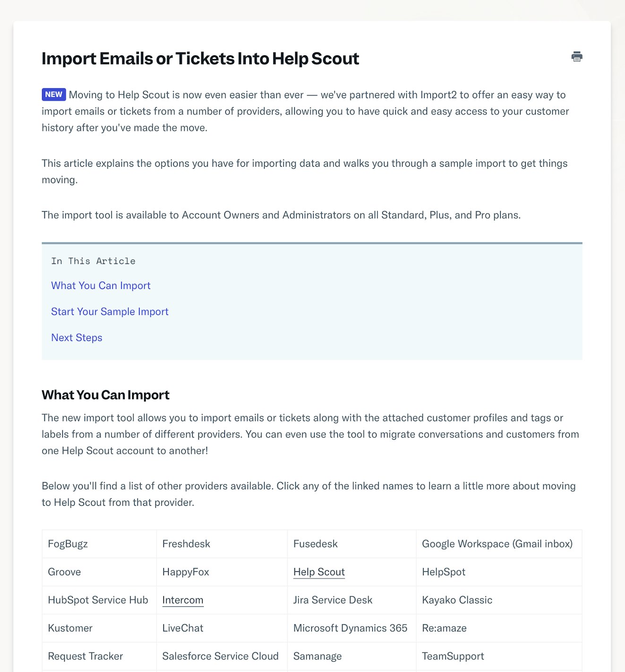
Task: Open the Start Your Sample Import link
Action: point(110,312)
